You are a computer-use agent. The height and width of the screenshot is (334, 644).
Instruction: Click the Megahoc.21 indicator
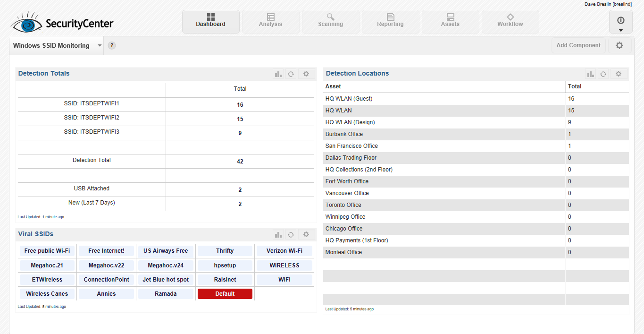click(47, 265)
